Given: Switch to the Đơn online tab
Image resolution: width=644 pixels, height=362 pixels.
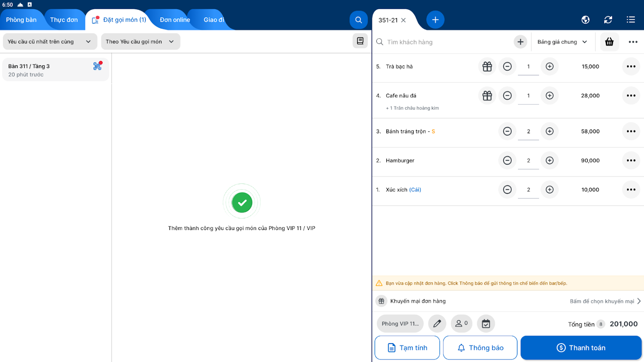Looking at the screenshot, I should (175, 20).
